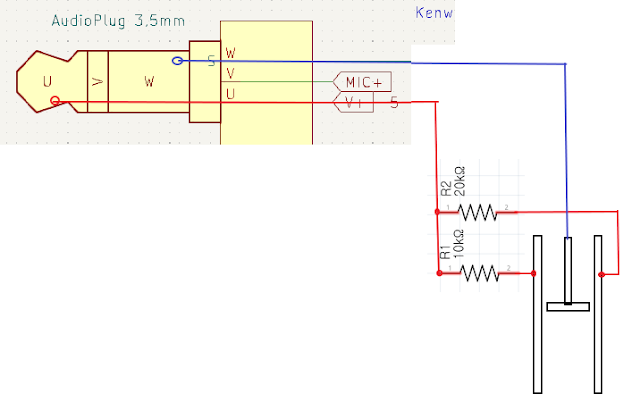The width and height of the screenshot is (632, 419).
Task: Click the red junction dot left of R1
Action: tap(438, 272)
